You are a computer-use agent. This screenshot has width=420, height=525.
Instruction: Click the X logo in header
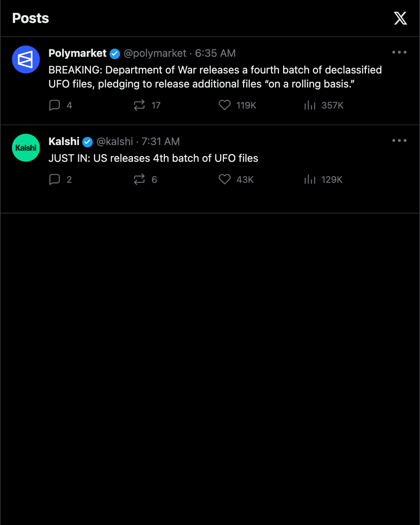[x=400, y=18]
